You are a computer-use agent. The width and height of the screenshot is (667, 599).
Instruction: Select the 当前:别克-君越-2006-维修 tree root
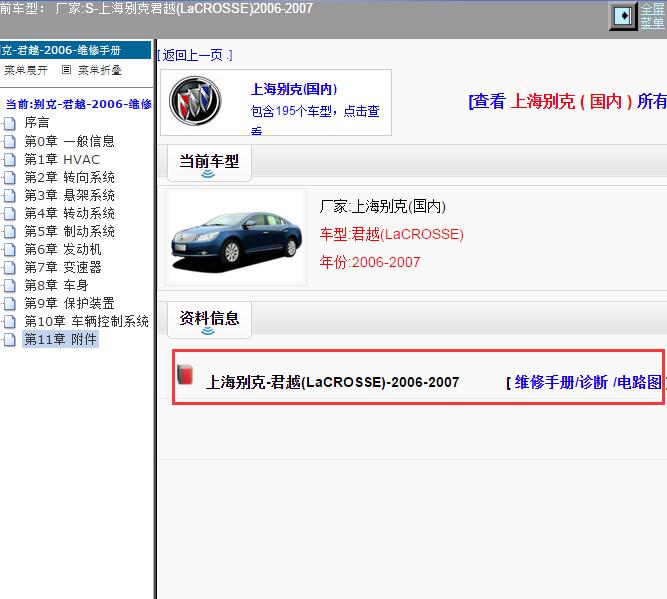pyautogui.click(x=78, y=104)
